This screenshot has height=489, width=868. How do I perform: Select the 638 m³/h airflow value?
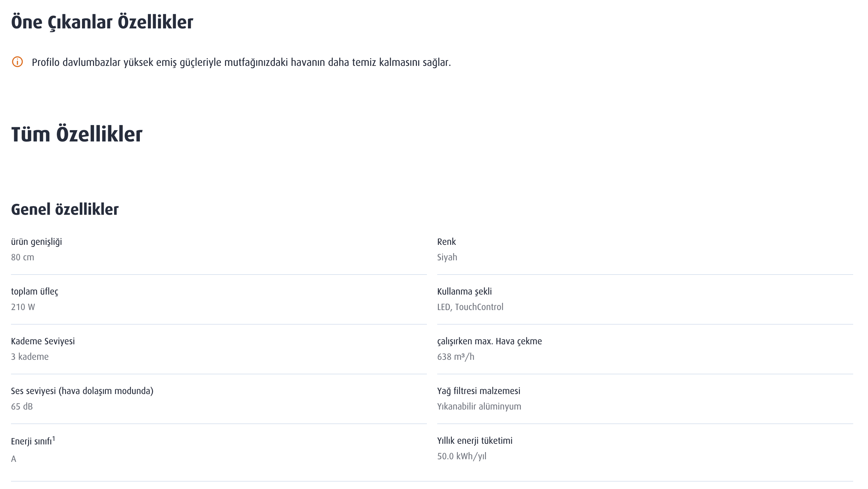pyautogui.click(x=456, y=357)
